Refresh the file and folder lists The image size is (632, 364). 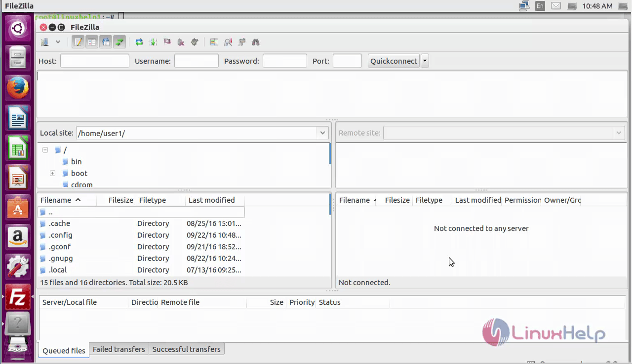click(x=139, y=42)
